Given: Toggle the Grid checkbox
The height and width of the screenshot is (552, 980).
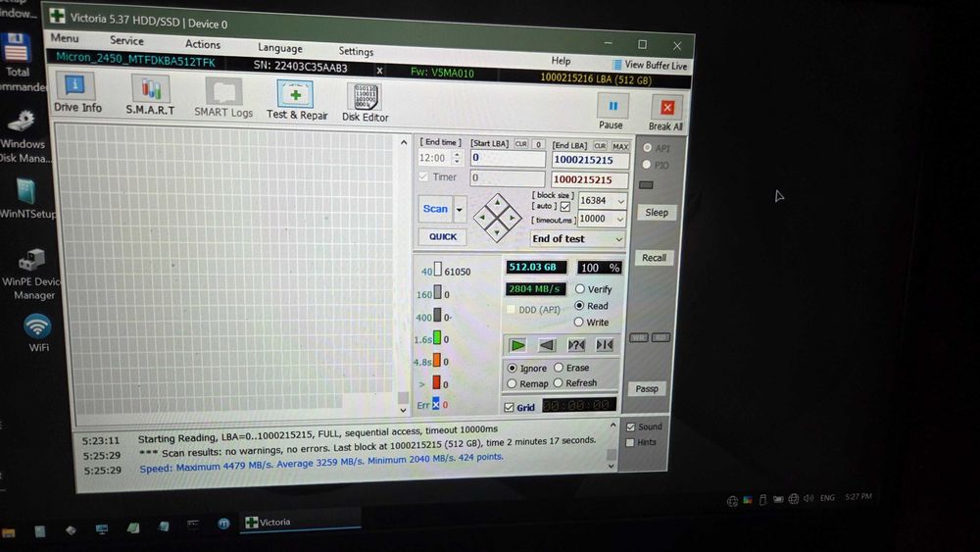Looking at the screenshot, I should [509, 408].
